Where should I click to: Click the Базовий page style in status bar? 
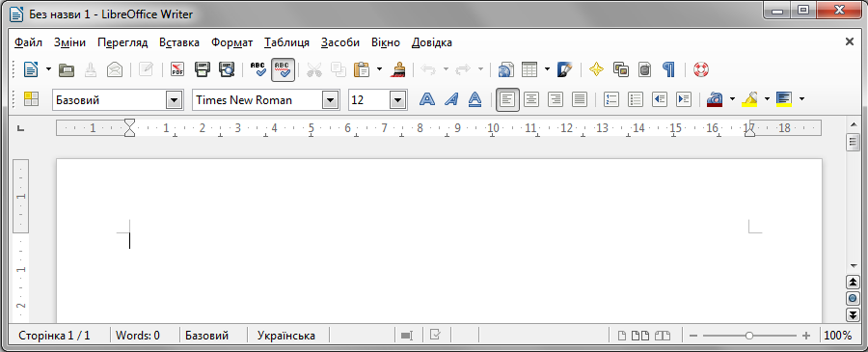pyautogui.click(x=207, y=336)
